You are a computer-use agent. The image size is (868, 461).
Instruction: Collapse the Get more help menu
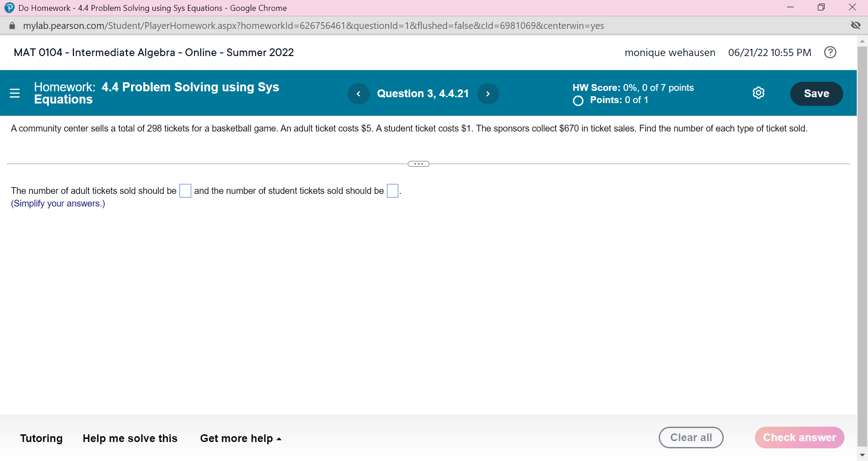pyautogui.click(x=240, y=438)
